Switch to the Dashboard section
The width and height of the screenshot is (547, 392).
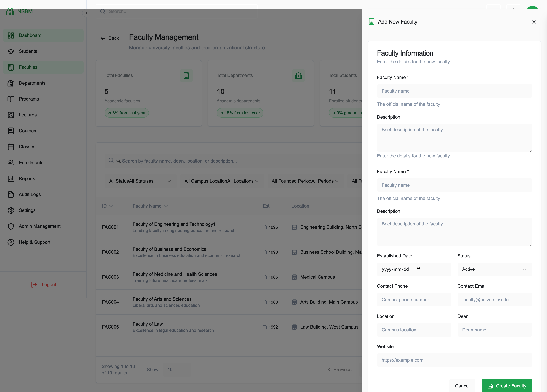click(30, 35)
